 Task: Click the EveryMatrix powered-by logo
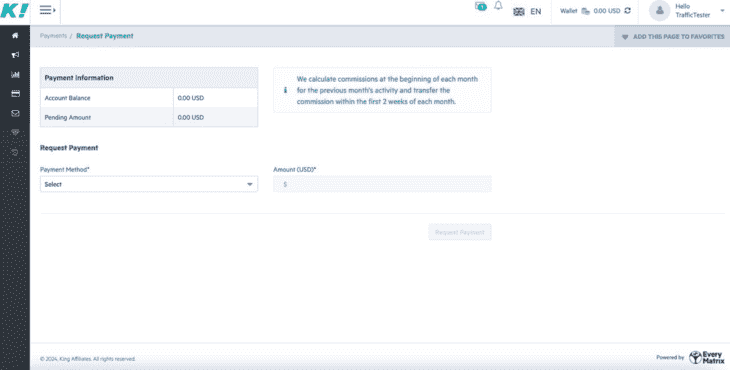click(707, 357)
